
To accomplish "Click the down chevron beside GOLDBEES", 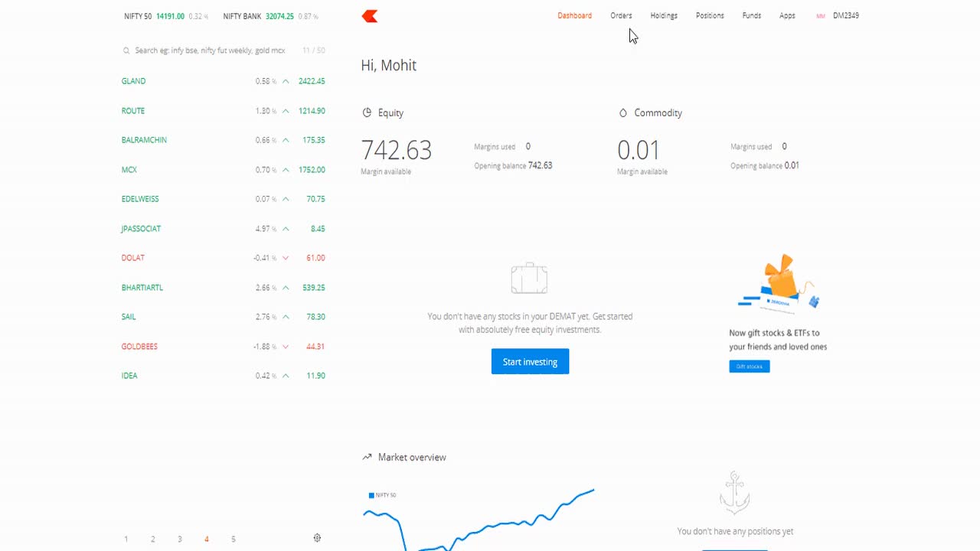I will [x=284, y=347].
